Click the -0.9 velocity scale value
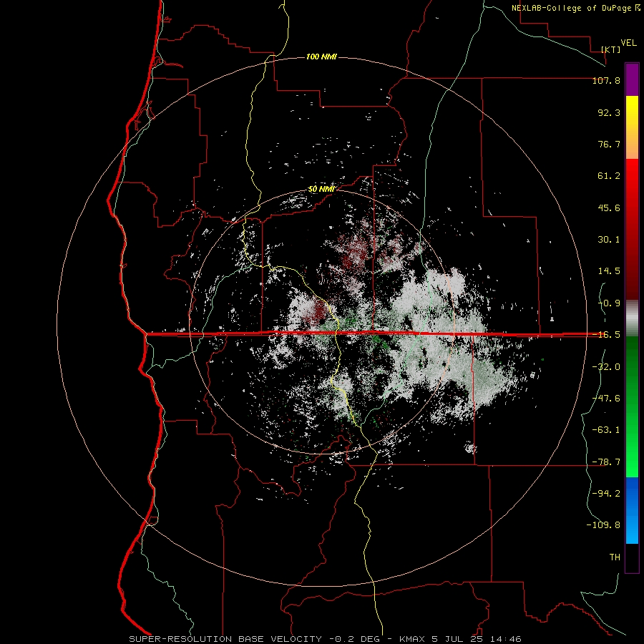This screenshot has height=644, width=644. (x=609, y=303)
